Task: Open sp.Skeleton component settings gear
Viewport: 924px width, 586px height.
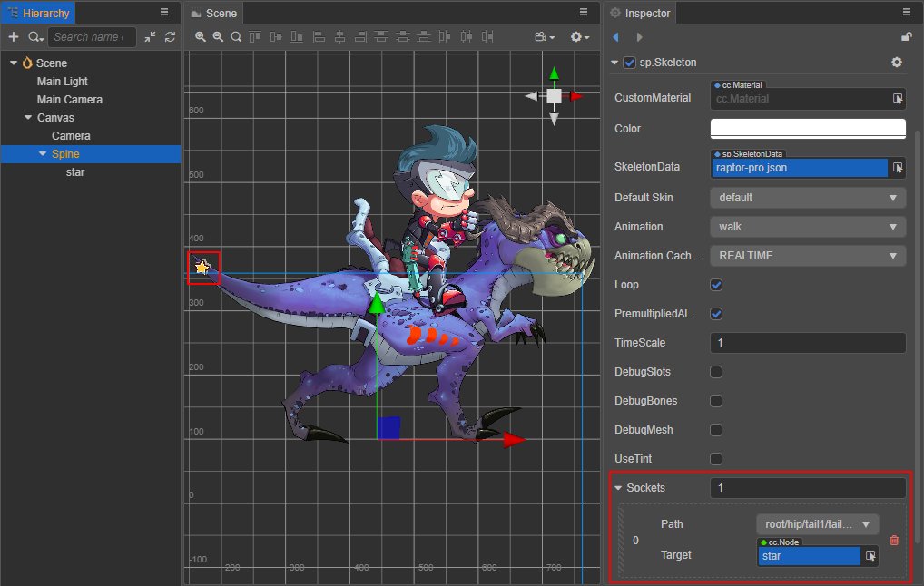Action: point(896,62)
